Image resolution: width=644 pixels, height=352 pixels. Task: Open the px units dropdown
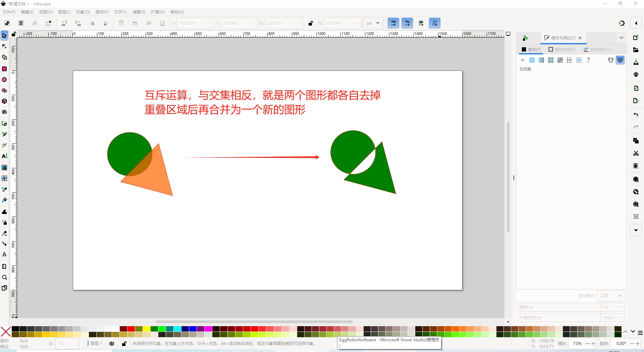click(373, 23)
